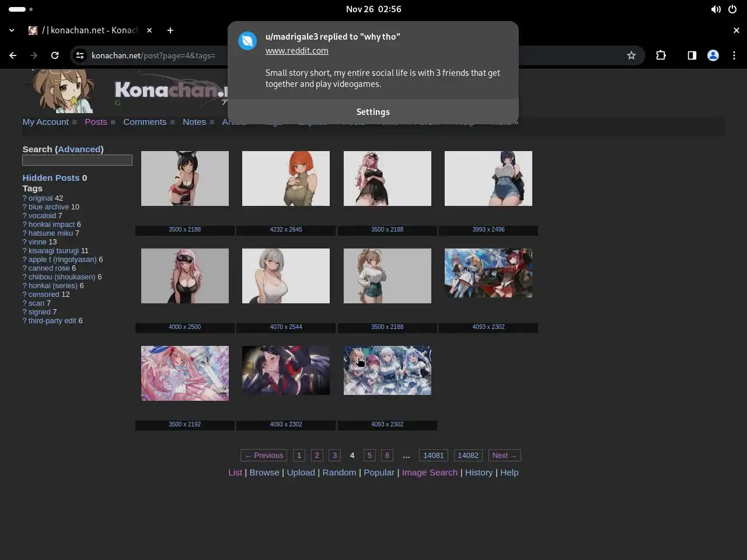Select the third-party edit tag

pyautogui.click(x=53, y=321)
